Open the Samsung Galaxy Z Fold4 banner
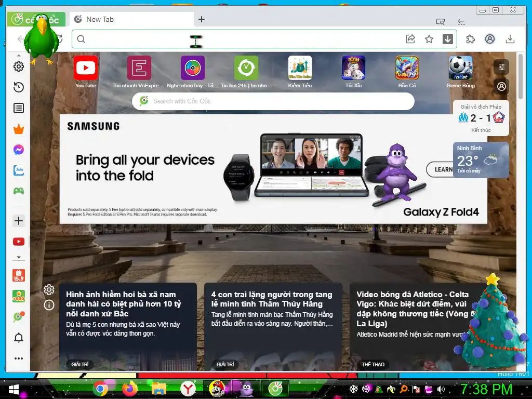Viewport: 532px width, 399px height. (x=273, y=169)
